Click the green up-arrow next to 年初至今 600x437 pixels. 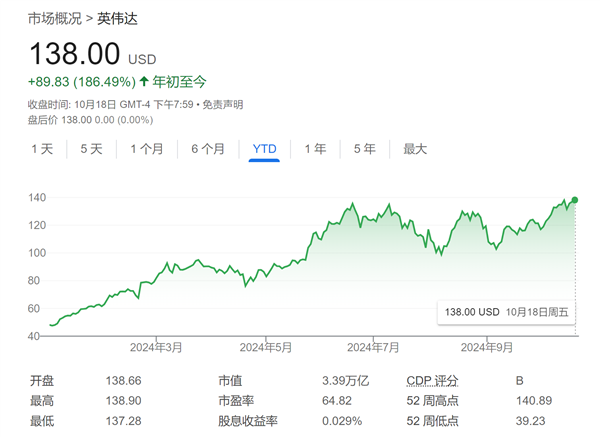(x=144, y=81)
